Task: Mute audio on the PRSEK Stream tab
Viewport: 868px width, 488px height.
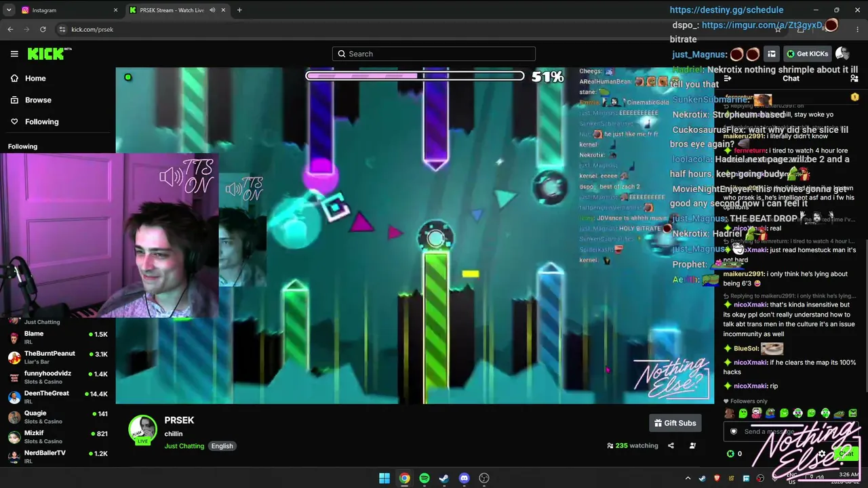Action: point(212,10)
